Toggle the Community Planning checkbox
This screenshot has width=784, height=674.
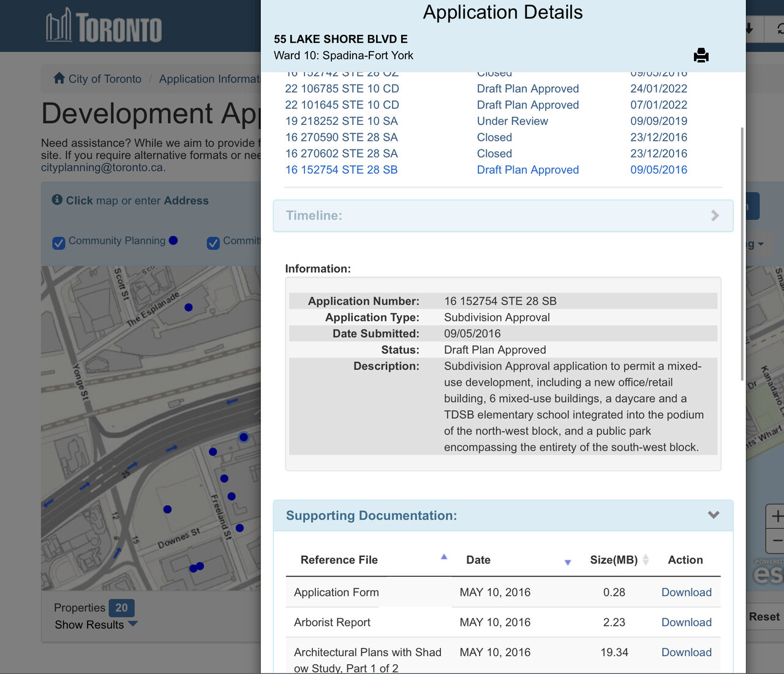pos(59,243)
